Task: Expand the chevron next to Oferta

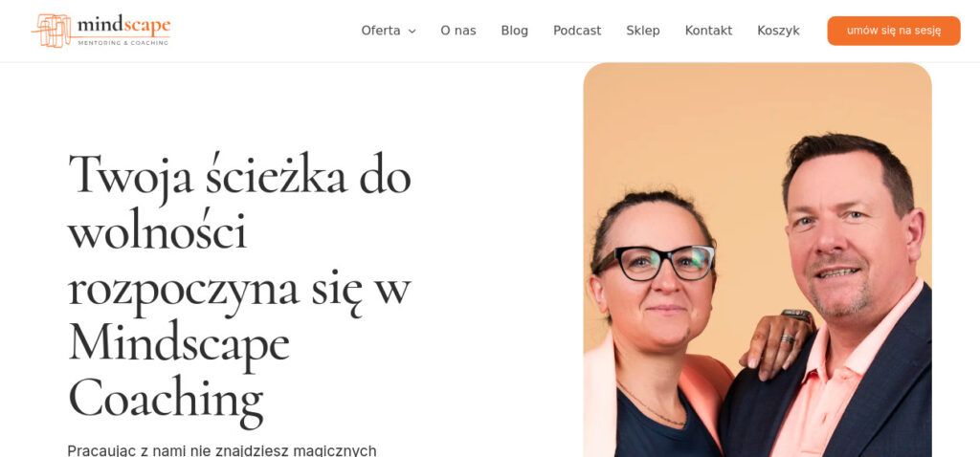Action: 412,32
